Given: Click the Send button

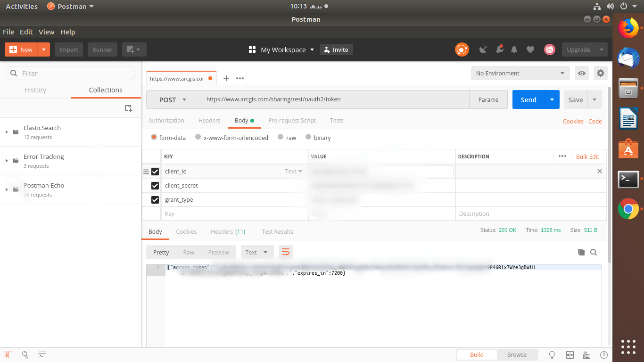Looking at the screenshot, I should coord(528,99).
